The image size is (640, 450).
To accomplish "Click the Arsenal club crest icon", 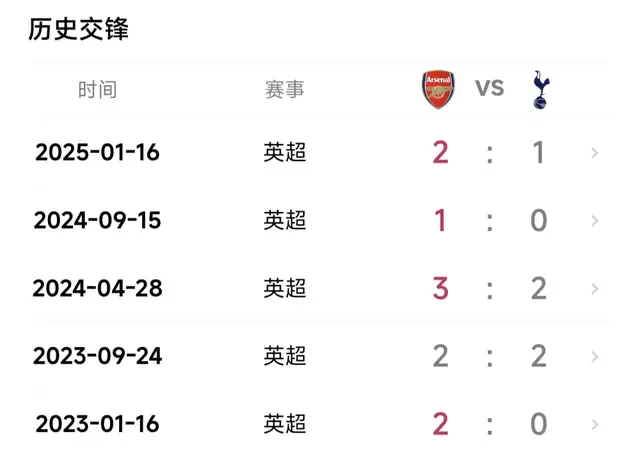I will [x=438, y=89].
